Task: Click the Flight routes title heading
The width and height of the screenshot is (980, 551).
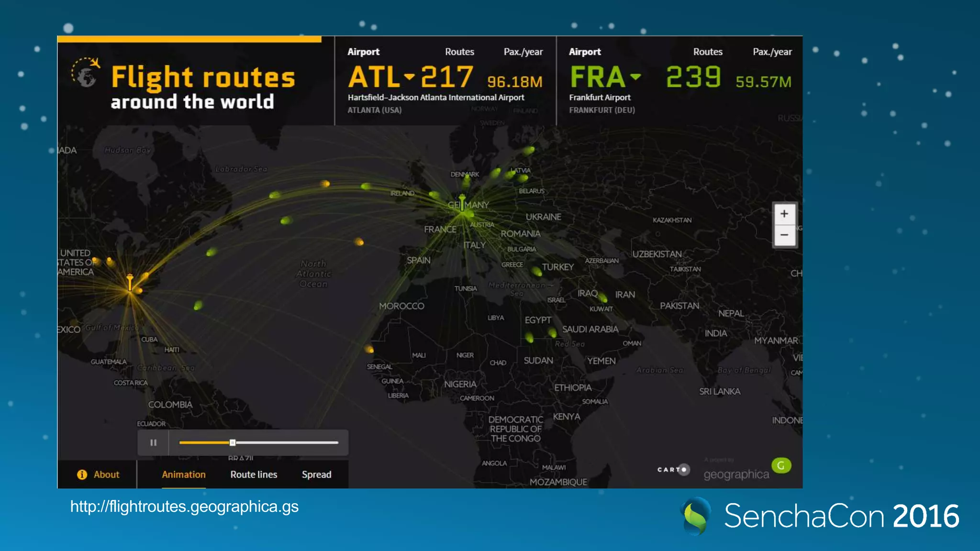Action: coord(203,78)
